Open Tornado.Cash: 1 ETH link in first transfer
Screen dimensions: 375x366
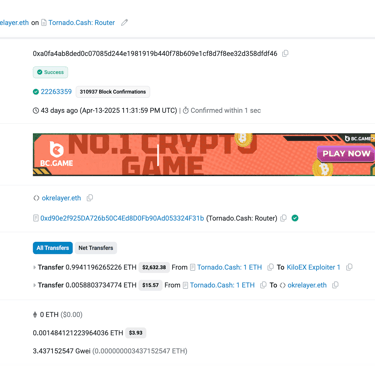tap(229, 267)
